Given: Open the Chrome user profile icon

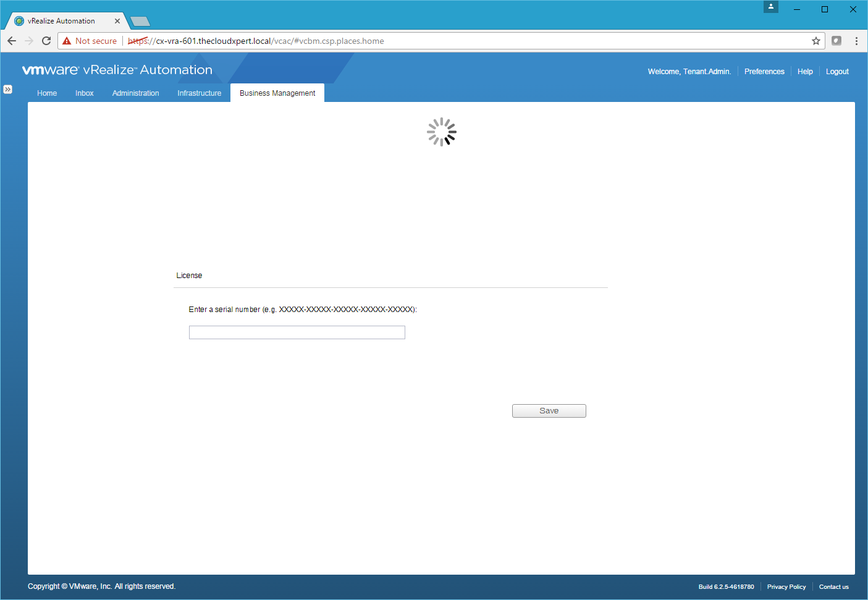Looking at the screenshot, I should point(770,7).
